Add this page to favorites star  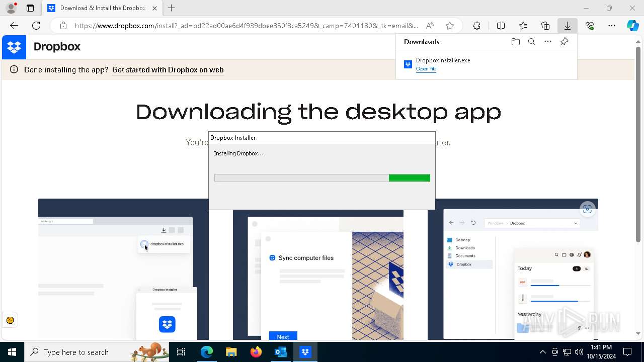(450, 26)
